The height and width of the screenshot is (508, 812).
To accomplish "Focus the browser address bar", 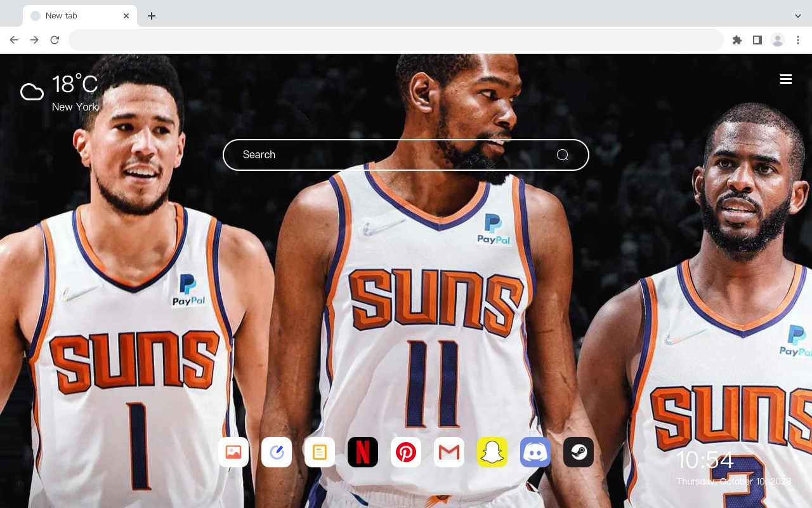I will 396,40.
